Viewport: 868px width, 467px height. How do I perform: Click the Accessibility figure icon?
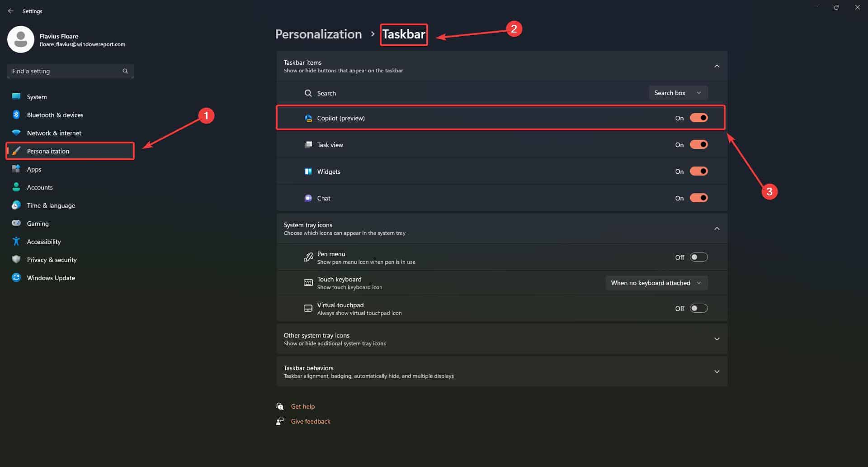pyautogui.click(x=16, y=241)
